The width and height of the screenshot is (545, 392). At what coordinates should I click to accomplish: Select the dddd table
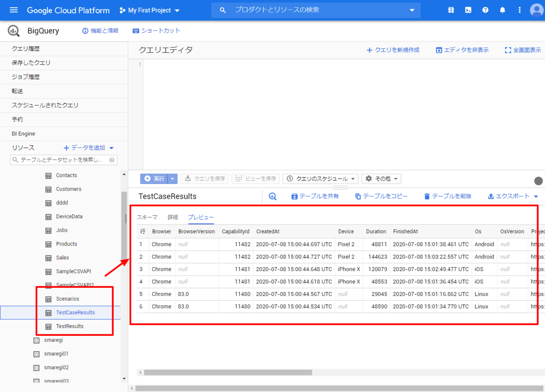[62, 203]
